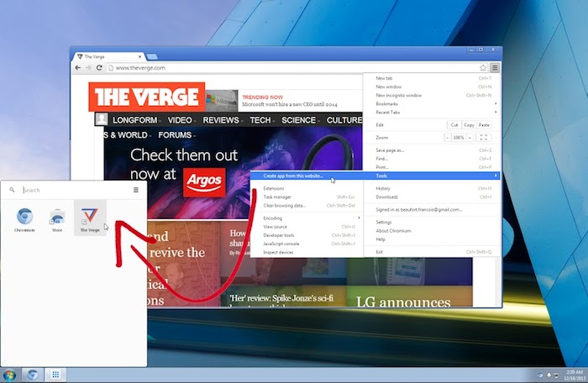Viewport: 588px width, 383px height.
Task: Reload the page with refresh icon
Action: coord(99,68)
